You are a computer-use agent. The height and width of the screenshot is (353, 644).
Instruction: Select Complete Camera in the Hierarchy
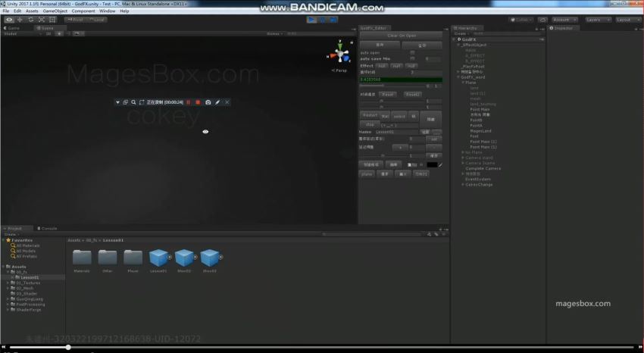click(483, 168)
